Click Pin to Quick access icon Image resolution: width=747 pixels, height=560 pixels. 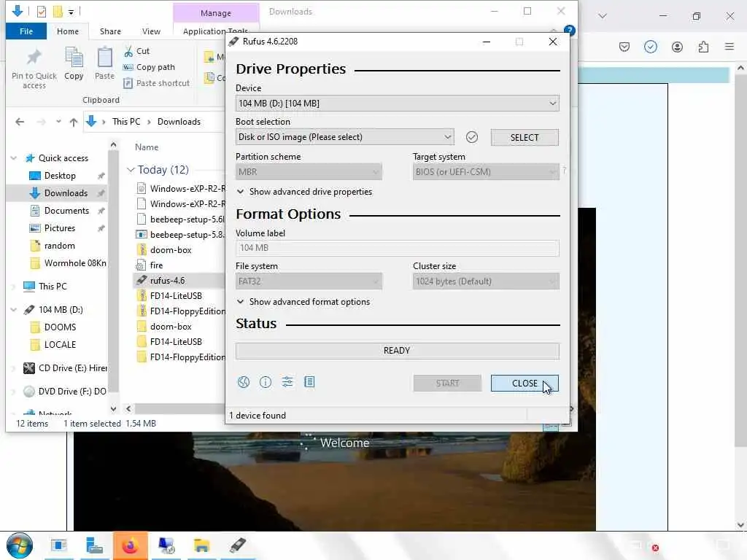(x=34, y=69)
